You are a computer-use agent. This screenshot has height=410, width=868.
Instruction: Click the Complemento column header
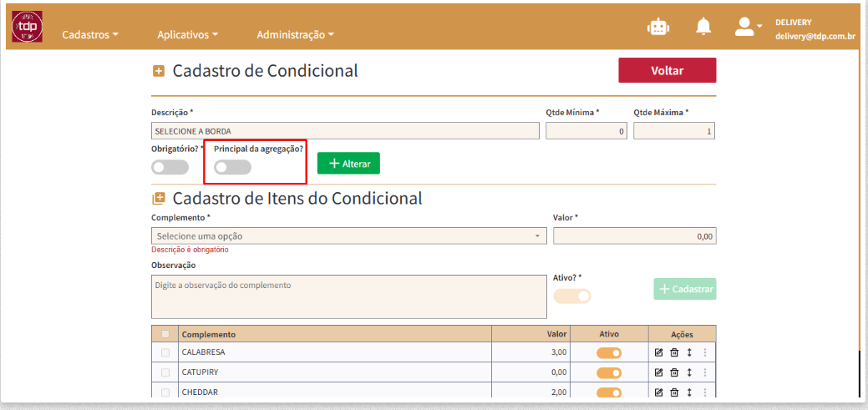[x=335, y=334]
